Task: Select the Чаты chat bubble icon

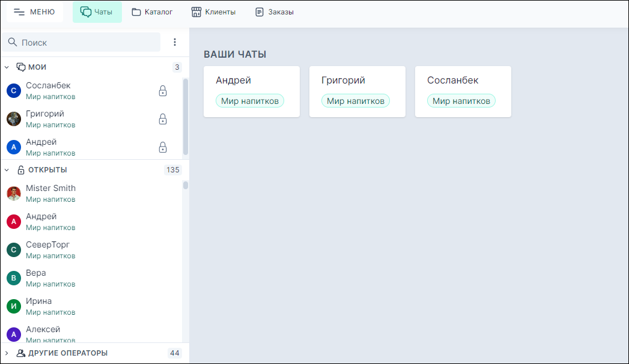Action: tap(85, 11)
